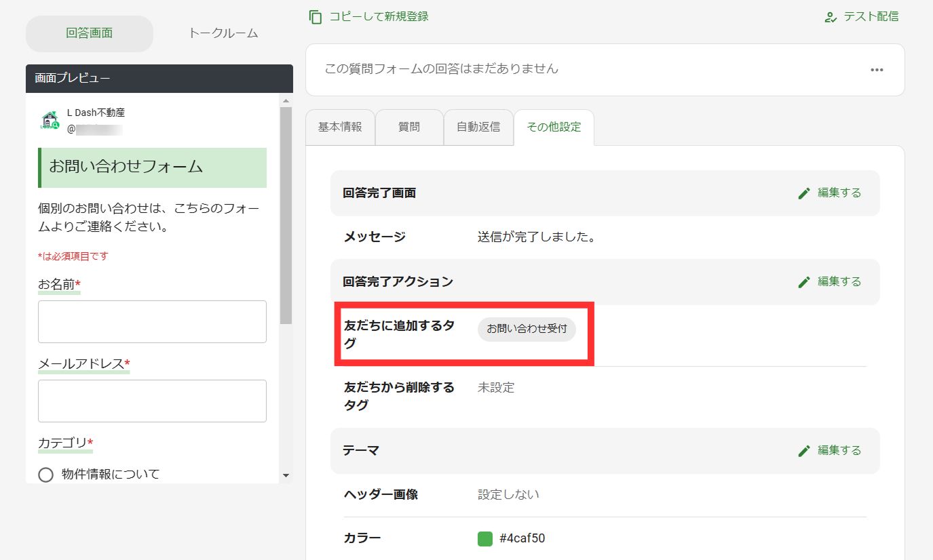Click the メッセージ label
Screen dimensions: 933x560
[x=375, y=237]
